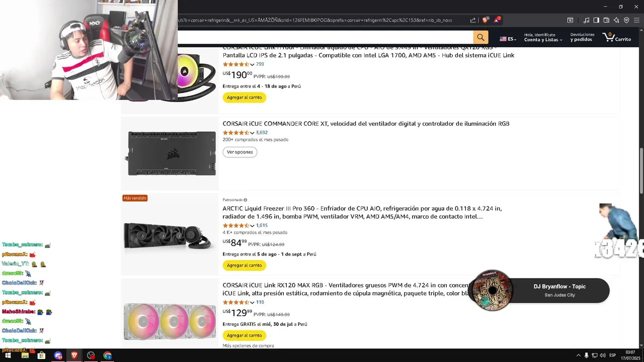Open the Brave Shields lion icon
This screenshot has height=362, width=644.
[x=485, y=20]
